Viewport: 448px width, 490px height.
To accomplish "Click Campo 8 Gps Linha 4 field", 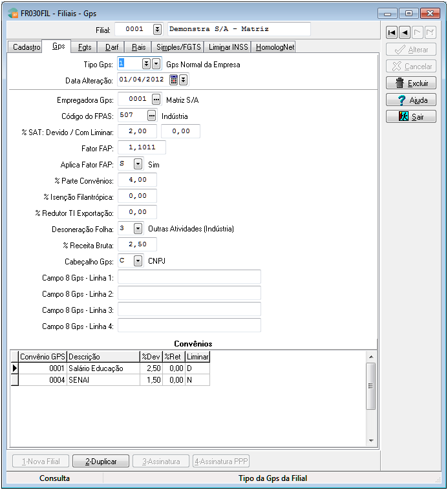I will (x=189, y=325).
